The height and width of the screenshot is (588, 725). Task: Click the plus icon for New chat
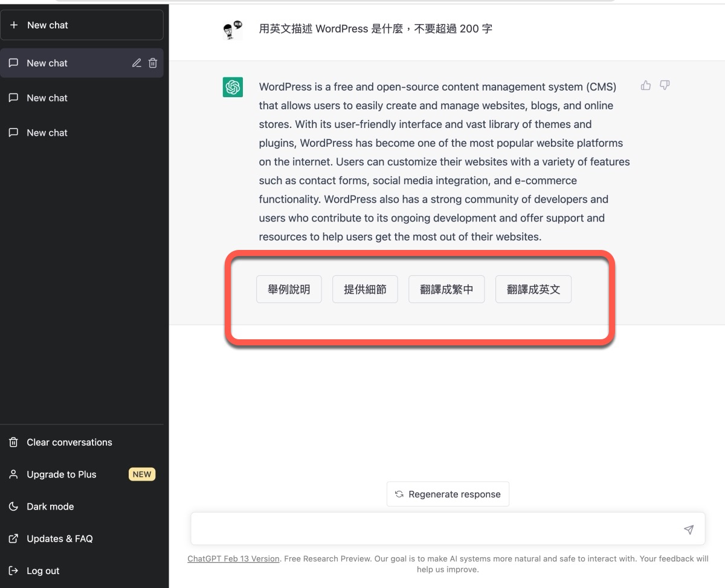pos(14,25)
